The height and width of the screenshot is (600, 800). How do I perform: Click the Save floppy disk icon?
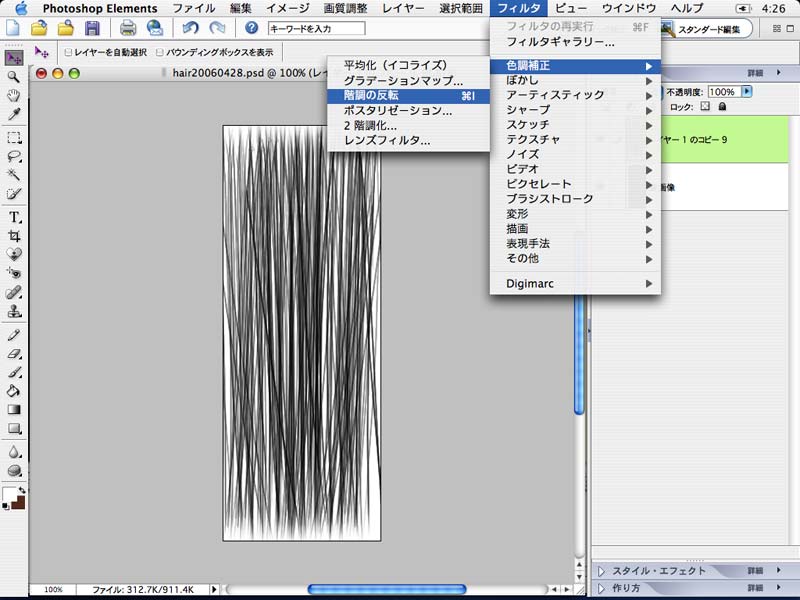(92, 28)
